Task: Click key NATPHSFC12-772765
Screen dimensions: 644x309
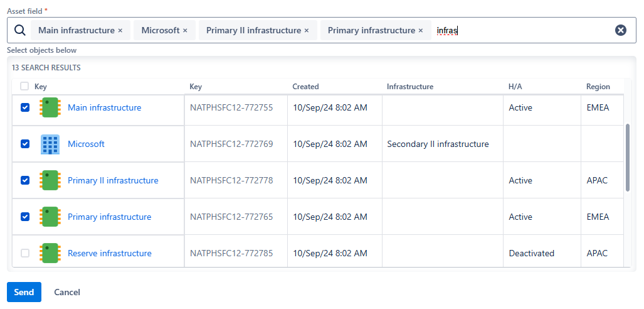Action: (231, 217)
